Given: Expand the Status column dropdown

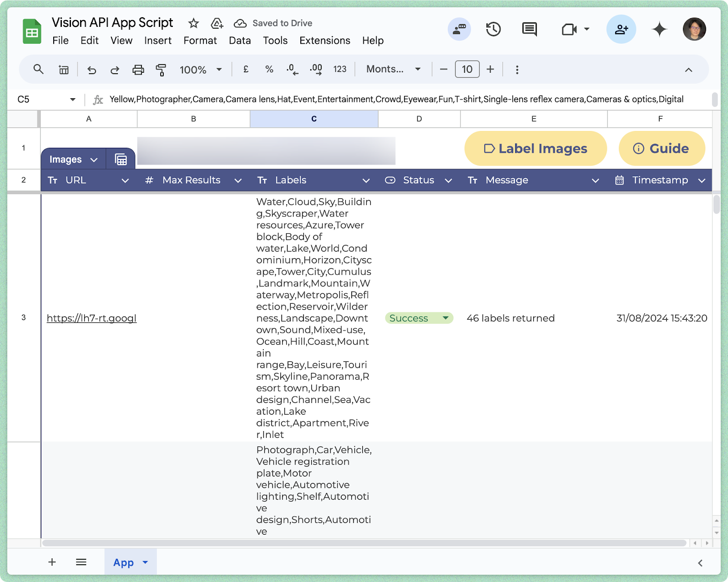Looking at the screenshot, I should tap(448, 181).
